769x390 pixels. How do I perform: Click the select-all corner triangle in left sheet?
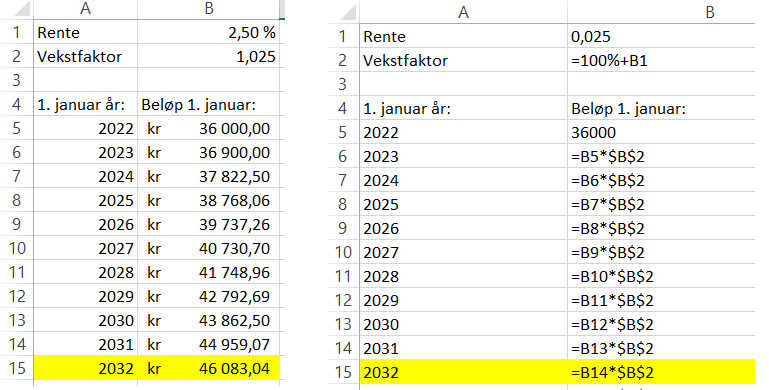click(17, 9)
